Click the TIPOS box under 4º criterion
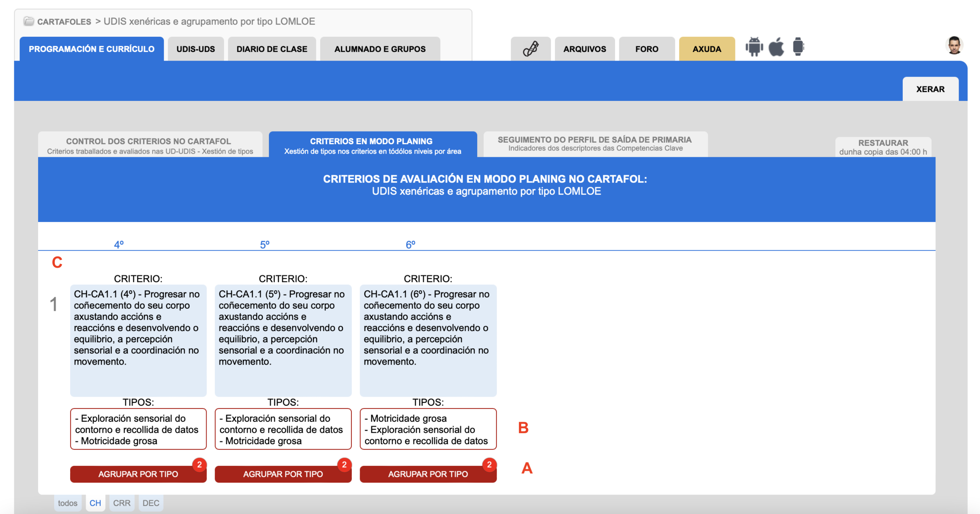The width and height of the screenshot is (980, 514). pos(138,429)
